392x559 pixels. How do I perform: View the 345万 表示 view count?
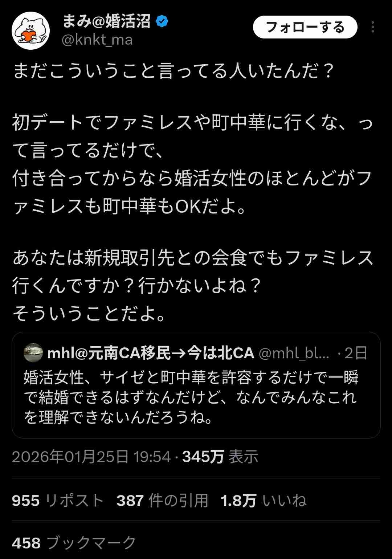click(x=220, y=456)
